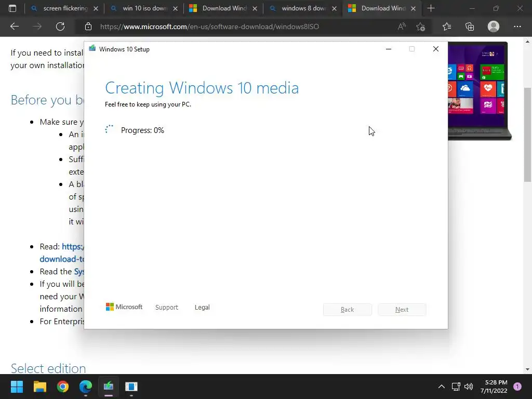Click the Microsoft logo in Setup footer
This screenshot has height=399, width=532.
(124, 307)
